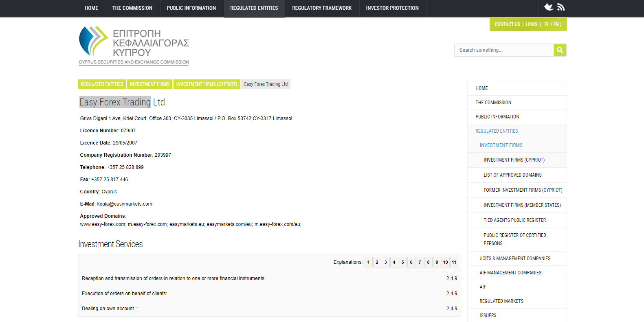Go to Investment Firms (Cypriot) breadcrumb
644x322 pixels.
coord(207,84)
